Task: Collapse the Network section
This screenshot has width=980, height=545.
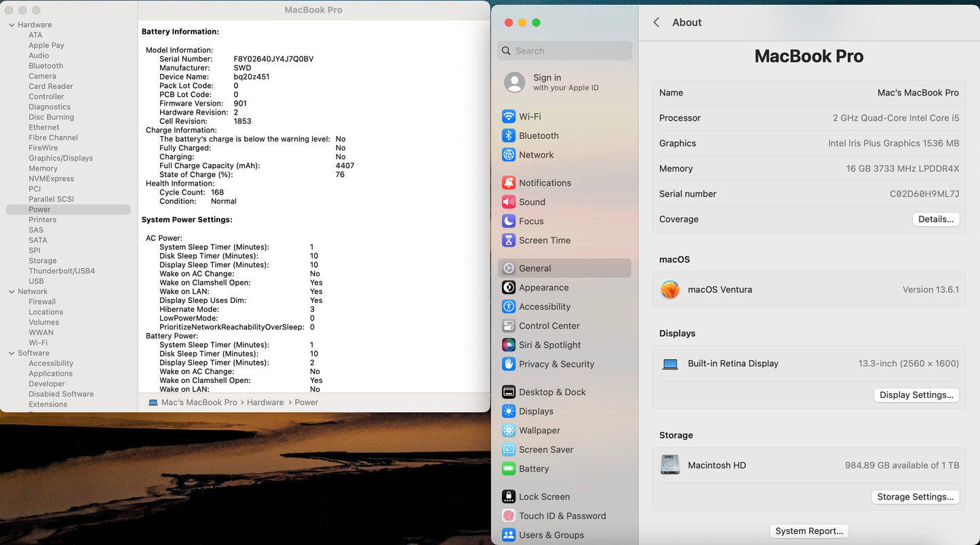Action: [11, 291]
